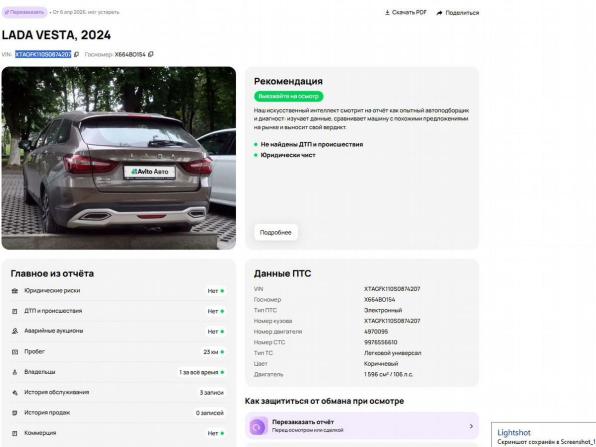Click the Коммерция row icon
Viewport: 596px width, 447px height.
pos(15,433)
